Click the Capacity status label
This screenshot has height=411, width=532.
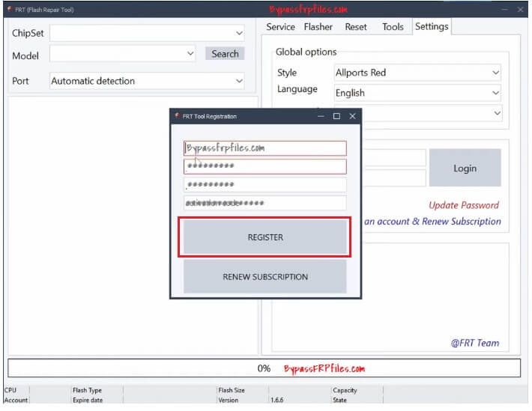[345, 390]
